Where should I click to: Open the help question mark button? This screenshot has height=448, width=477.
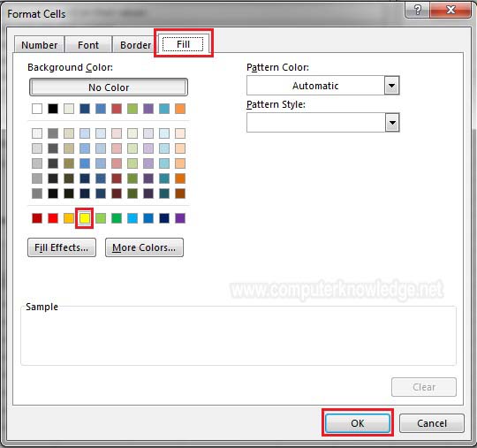417,10
